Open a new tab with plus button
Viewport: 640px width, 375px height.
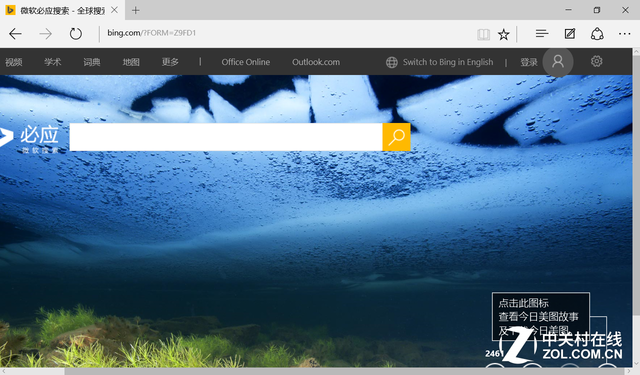coord(136,11)
